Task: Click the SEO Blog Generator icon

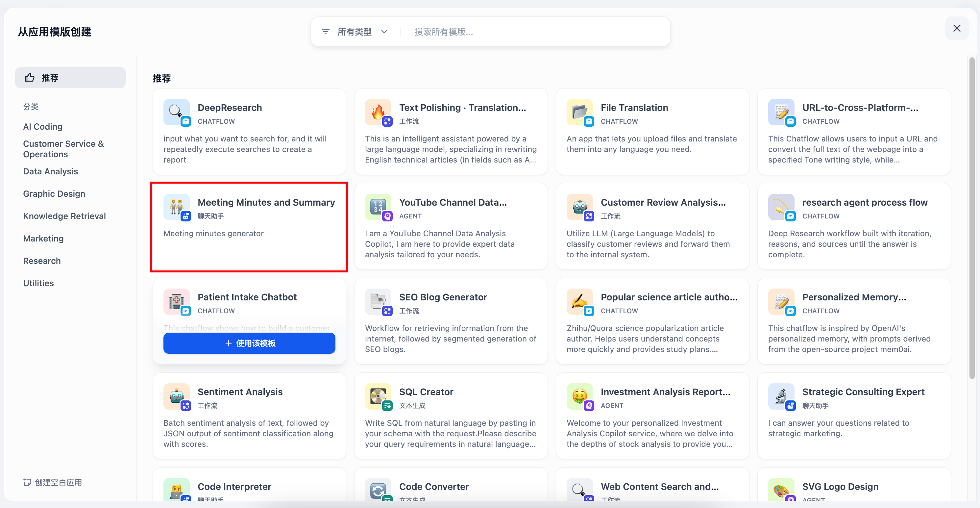Action: 378,302
